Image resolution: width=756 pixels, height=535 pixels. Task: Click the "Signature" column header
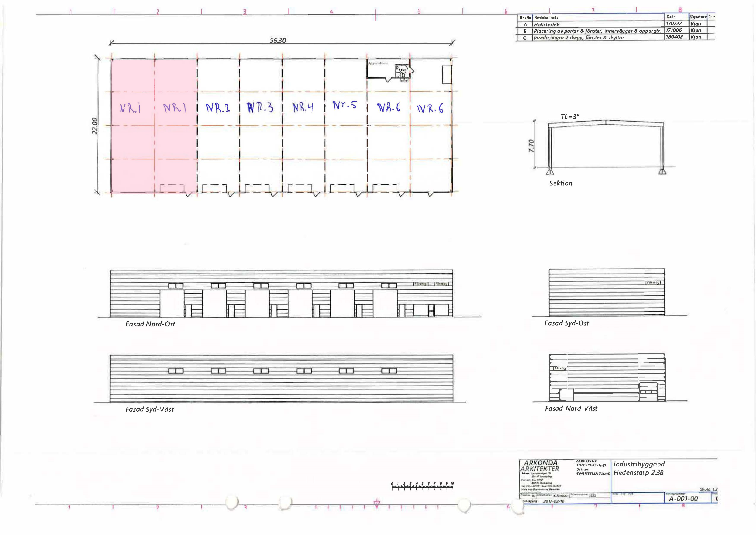(x=698, y=17)
